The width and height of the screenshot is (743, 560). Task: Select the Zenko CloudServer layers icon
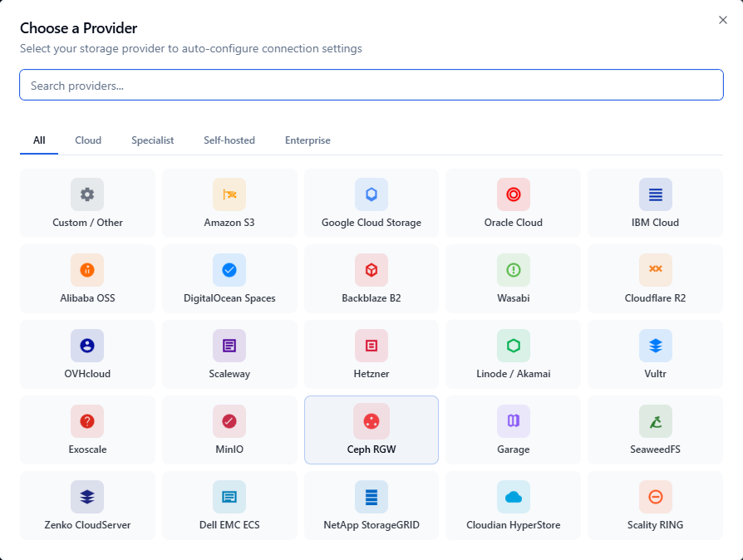coord(87,497)
